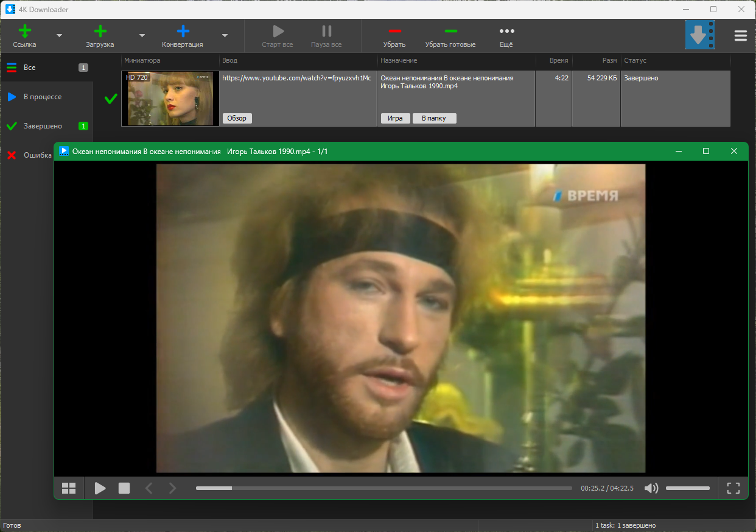Open the hamburger main menu
The height and width of the screenshot is (532, 756).
(x=741, y=35)
